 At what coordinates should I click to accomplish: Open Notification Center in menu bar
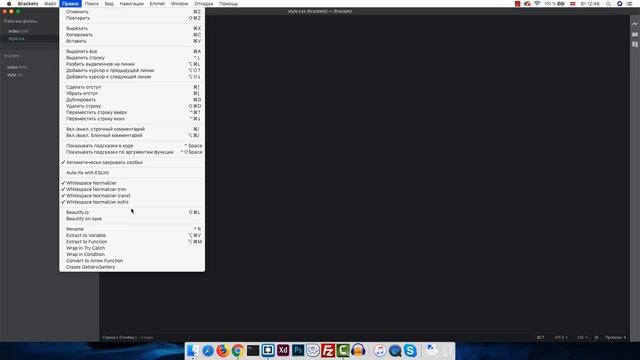629,4
